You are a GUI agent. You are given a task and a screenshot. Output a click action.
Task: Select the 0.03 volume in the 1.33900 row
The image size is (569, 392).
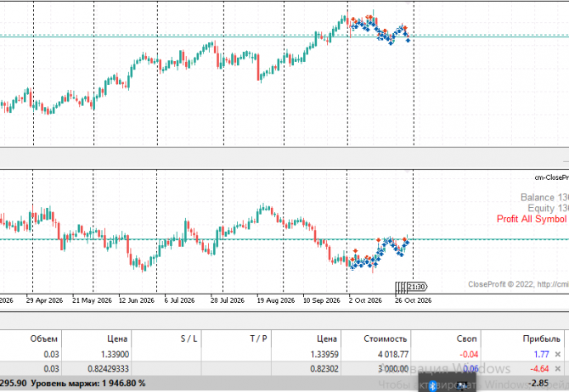point(51,355)
